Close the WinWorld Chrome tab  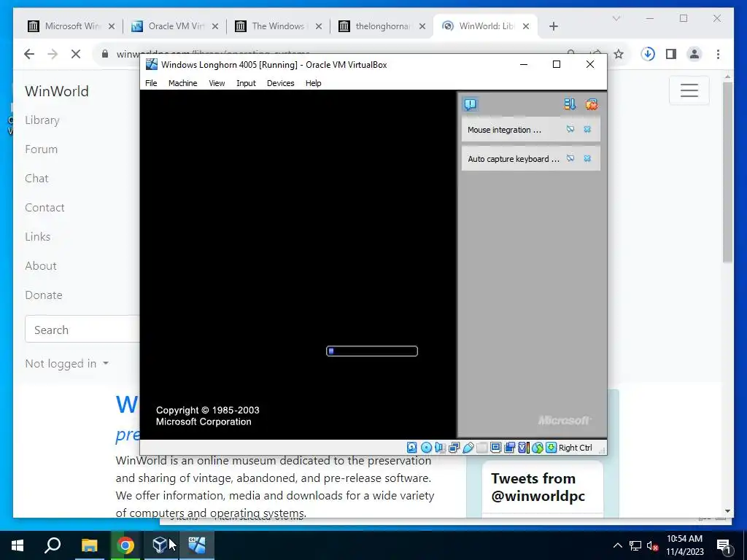[x=526, y=26]
